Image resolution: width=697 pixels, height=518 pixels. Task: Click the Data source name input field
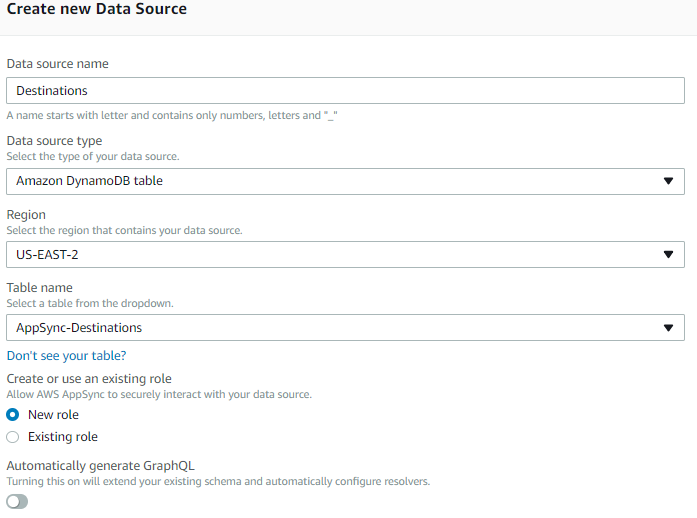(x=345, y=91)
